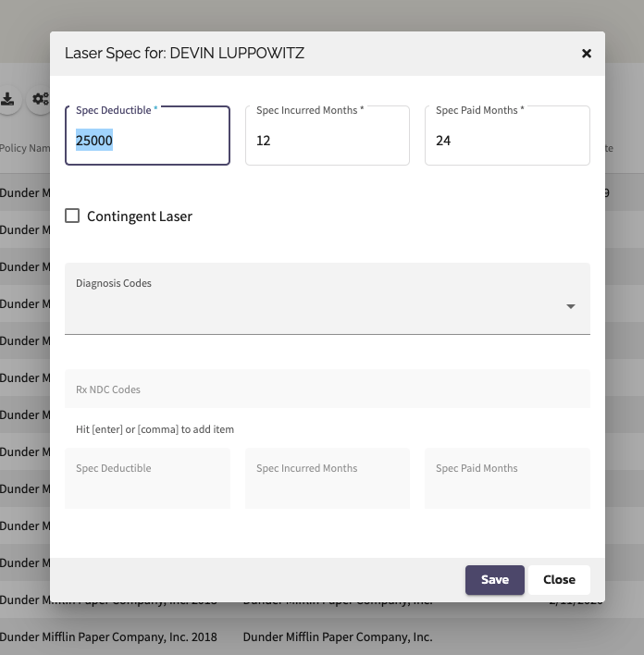644x655 pixels.
Task: Click the download icon behind the dialog
Action: click(x=7, y=99)
